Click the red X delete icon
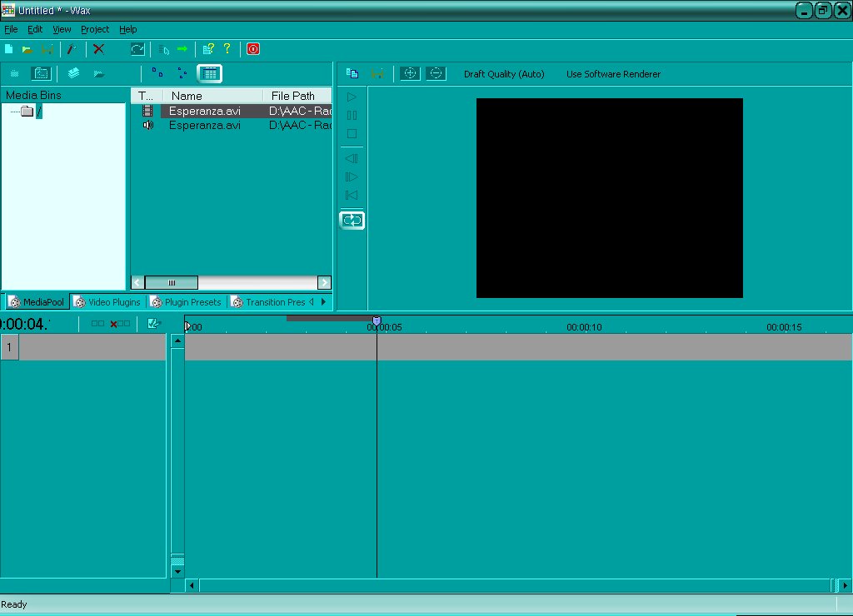The width and height of the screenshot is (853, 616). pos(98,49)
